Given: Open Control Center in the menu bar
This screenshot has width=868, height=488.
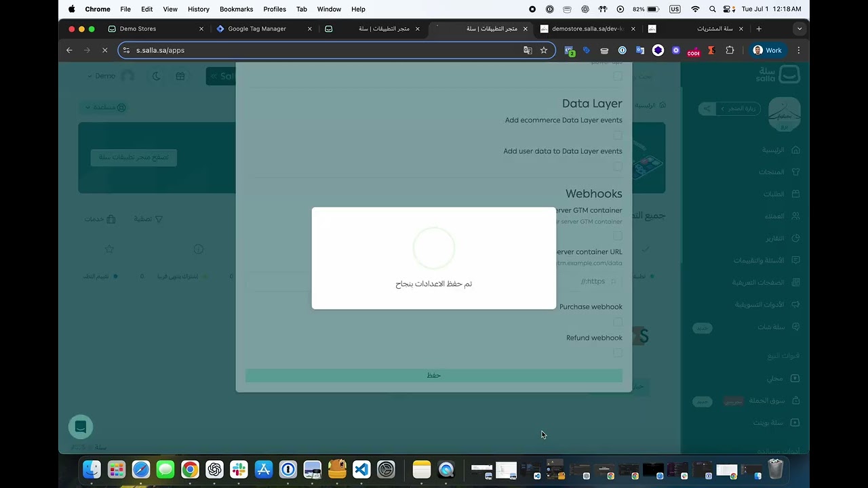Looking at the screenshot, I should pos(729,9).
